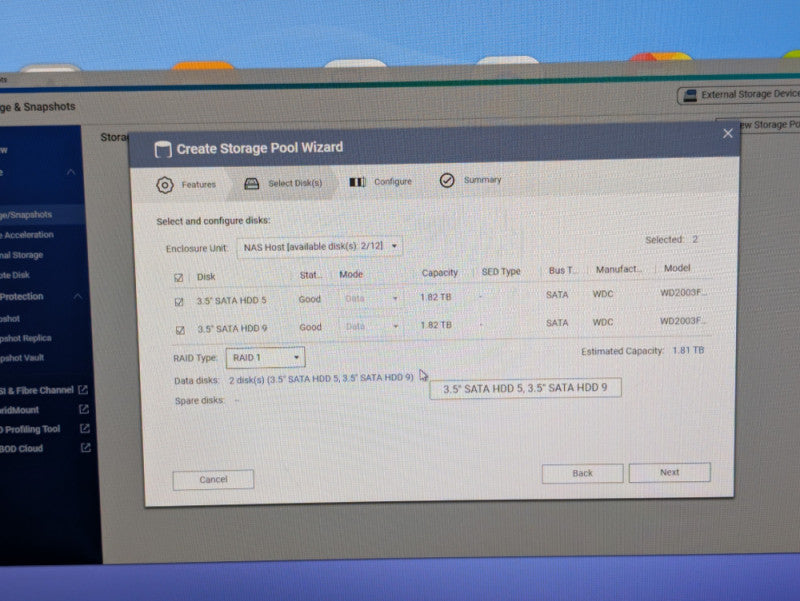
Task: Click the Selected: 2 counter text
Action: tap(671, 239)
